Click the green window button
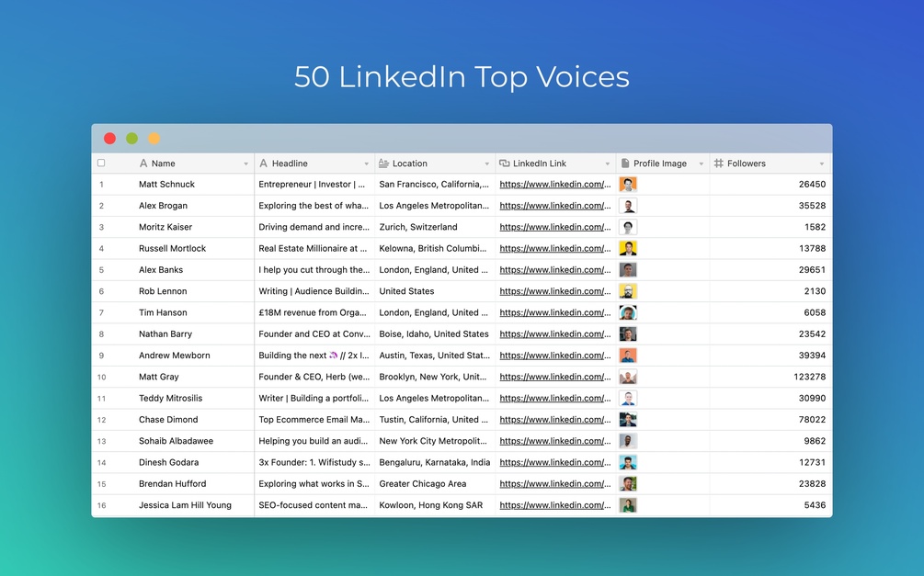 pos(132,139)
